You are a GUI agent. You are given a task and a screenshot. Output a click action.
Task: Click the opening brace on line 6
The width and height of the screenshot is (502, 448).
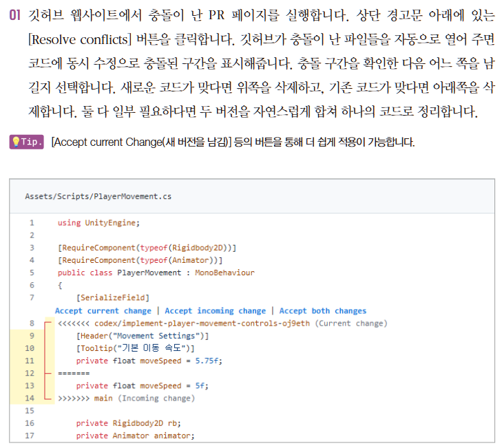(60, 285)
